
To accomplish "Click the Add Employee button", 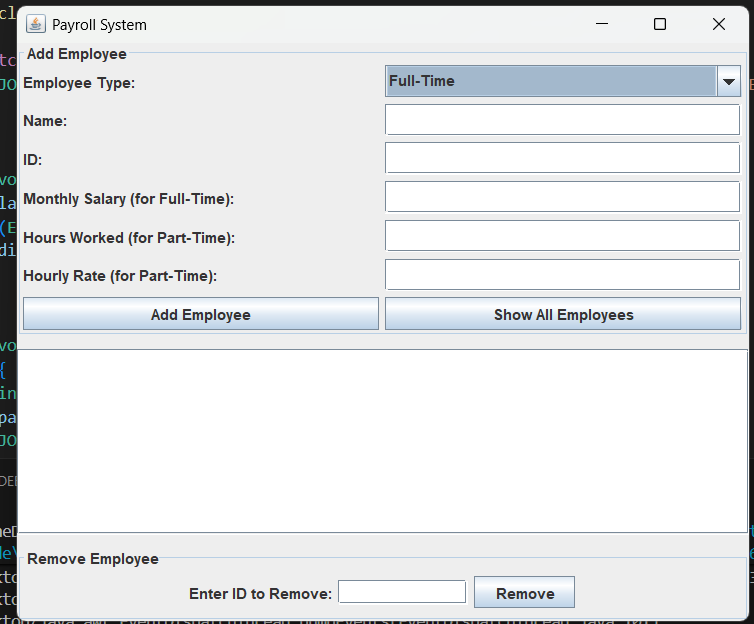I will [x=201, y=314].
